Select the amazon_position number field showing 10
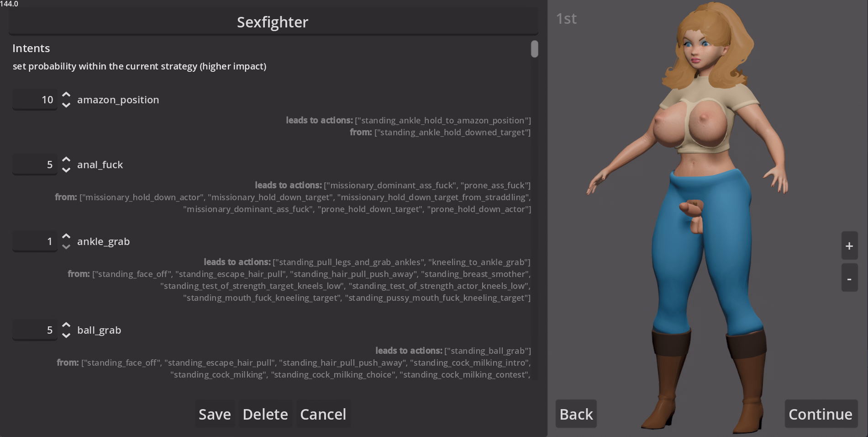 [x=35, y=100]
